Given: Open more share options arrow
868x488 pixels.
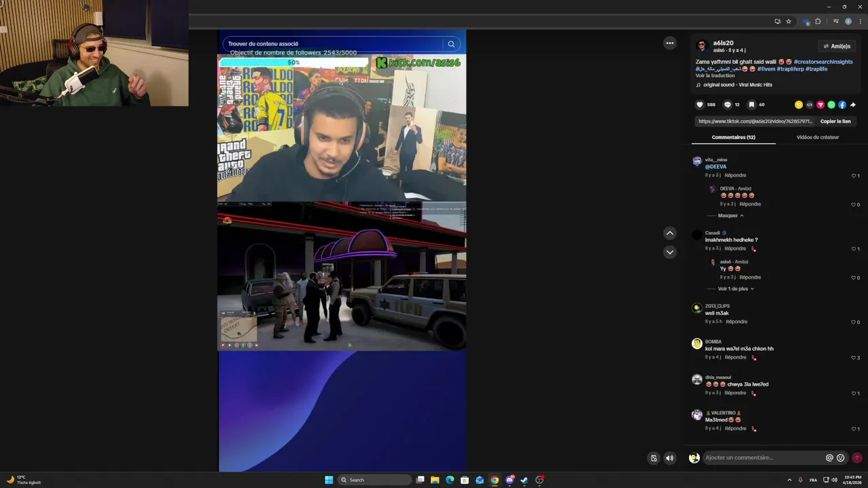Looking at the screenshot, I should click(853, 105).
